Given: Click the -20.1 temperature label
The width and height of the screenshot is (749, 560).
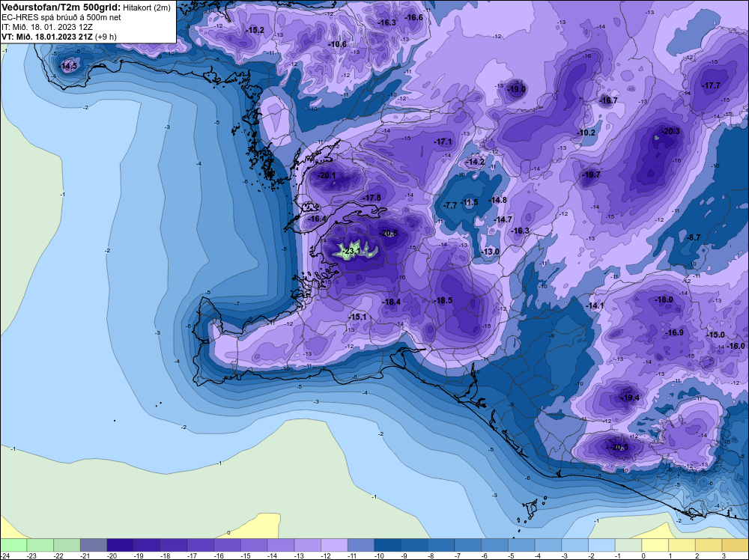Looking at the screenshot, I should 327,175.
